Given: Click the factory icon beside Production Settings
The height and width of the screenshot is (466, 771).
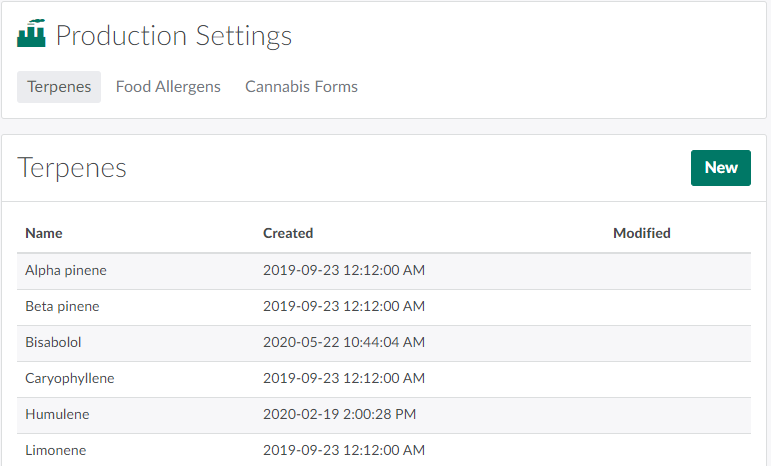Looking at the screenshot, I should 31,35.
